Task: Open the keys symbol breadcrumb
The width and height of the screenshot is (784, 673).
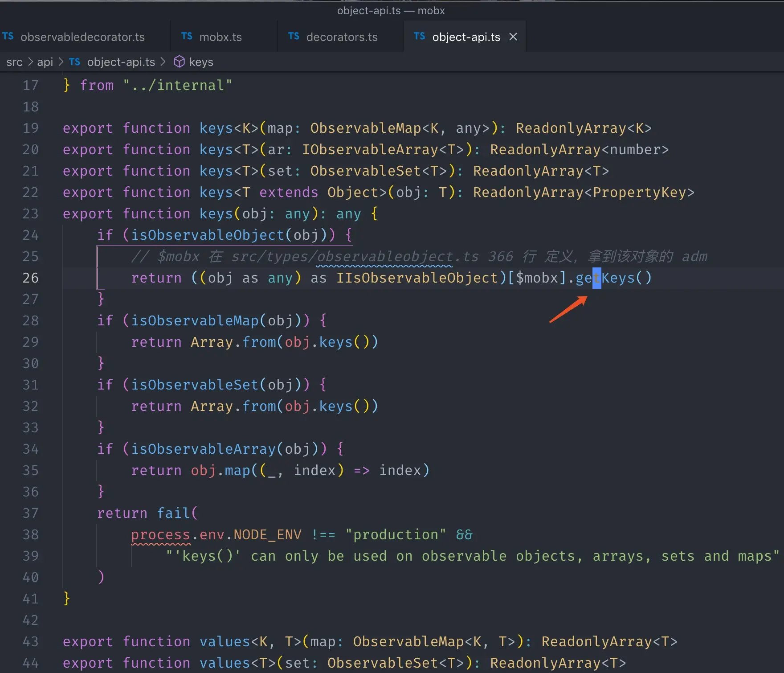Action: point(201,62)
